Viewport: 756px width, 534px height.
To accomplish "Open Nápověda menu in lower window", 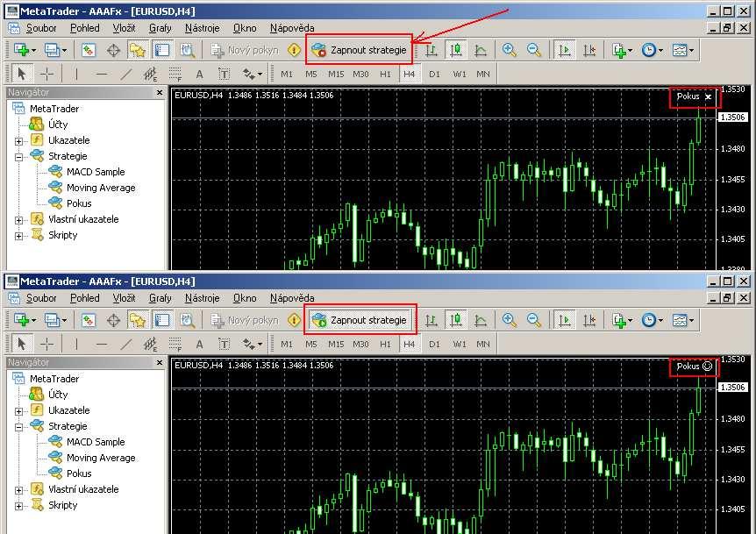I will 292,298.
